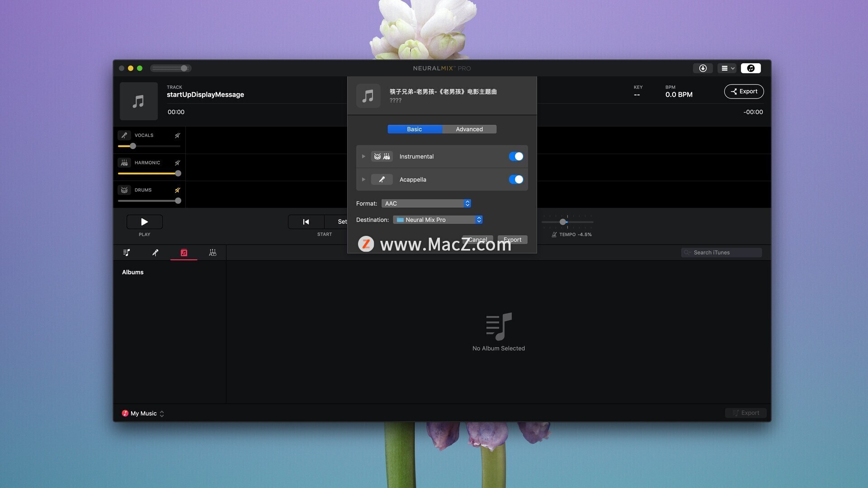Cancel the export dialog
This screenshot has height=488, width=868.
pyautogui.click(x=477, y=240)
